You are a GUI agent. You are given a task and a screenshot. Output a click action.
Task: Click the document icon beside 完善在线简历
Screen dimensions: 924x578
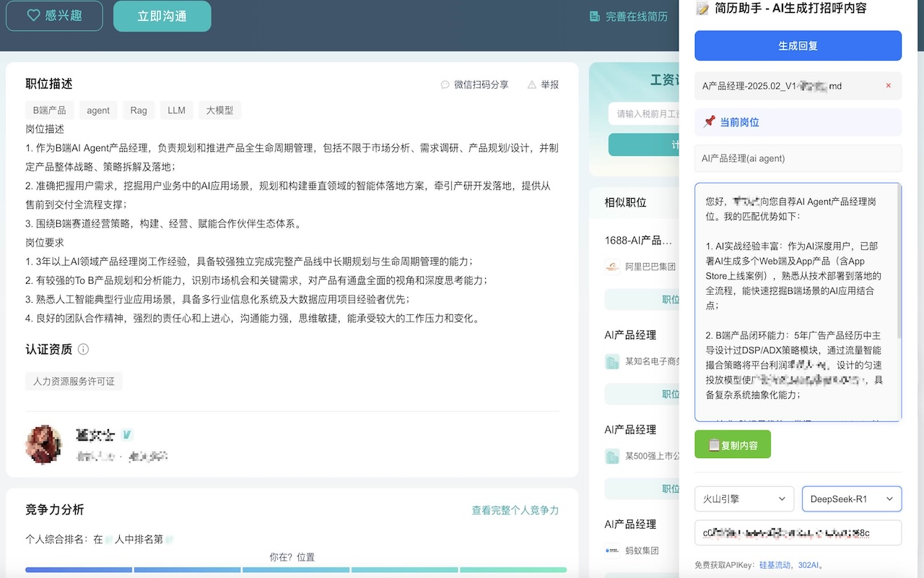tap(595, 15)
